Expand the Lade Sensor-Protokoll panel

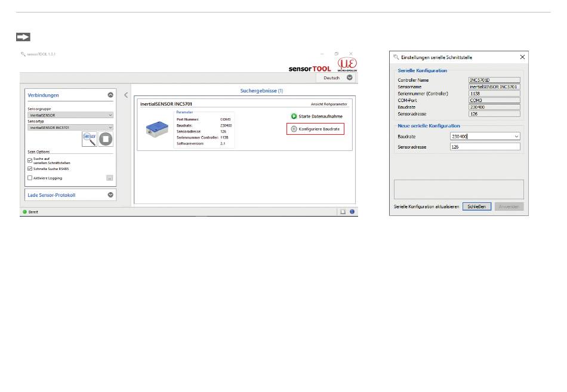click(x=110, y=195)
